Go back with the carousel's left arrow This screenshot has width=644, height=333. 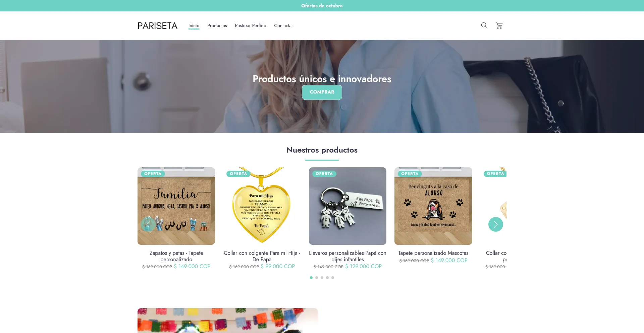[x=148, y=224]
